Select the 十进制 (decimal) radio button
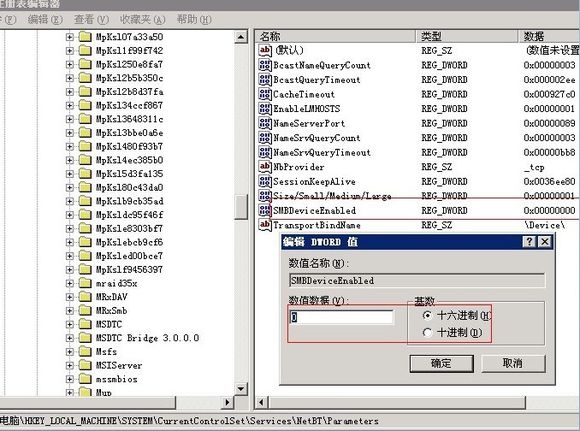This screenshot has height=431, width=580. (427, 333)
